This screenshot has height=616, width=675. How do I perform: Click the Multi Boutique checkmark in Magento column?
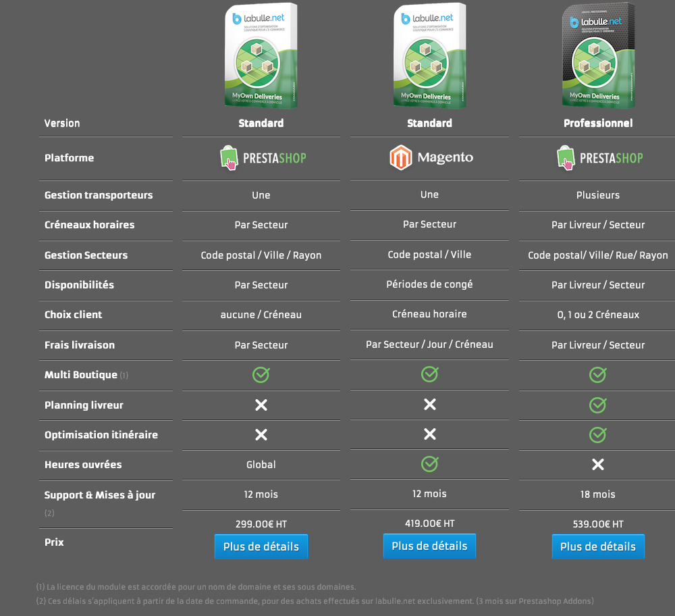click(x=429, y=374)
